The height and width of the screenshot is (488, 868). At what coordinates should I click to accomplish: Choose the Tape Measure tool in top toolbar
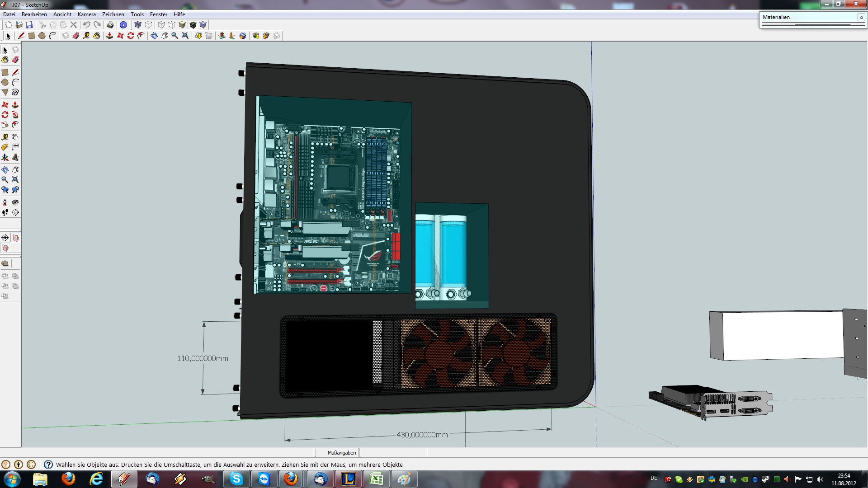point(86,36)
